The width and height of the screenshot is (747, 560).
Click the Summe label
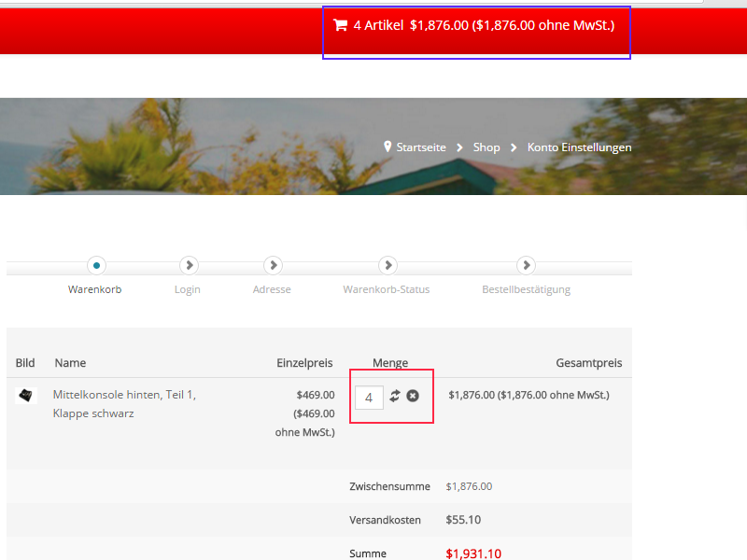click(x=368, y=553)
